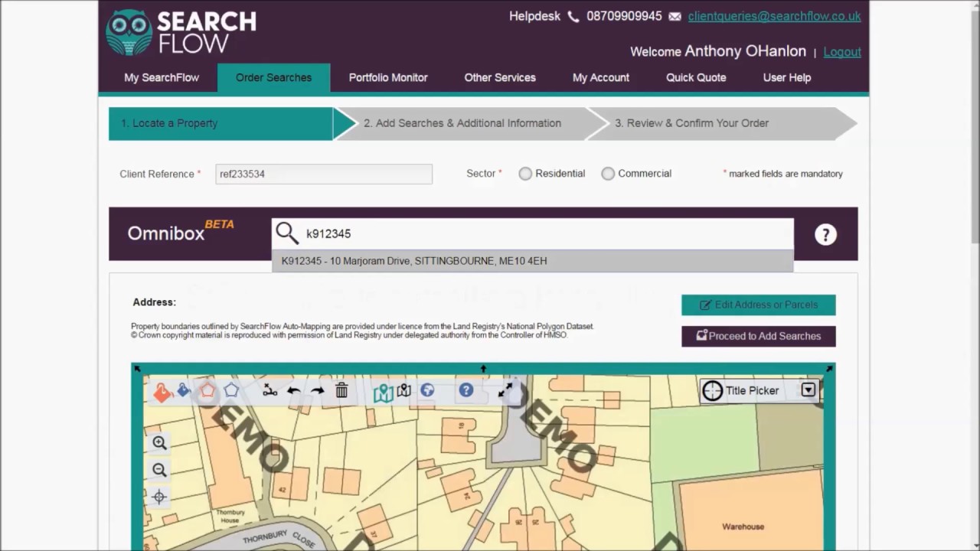Undo the last map action
This screenshot has width=980, height=551.
coord(293,391)
